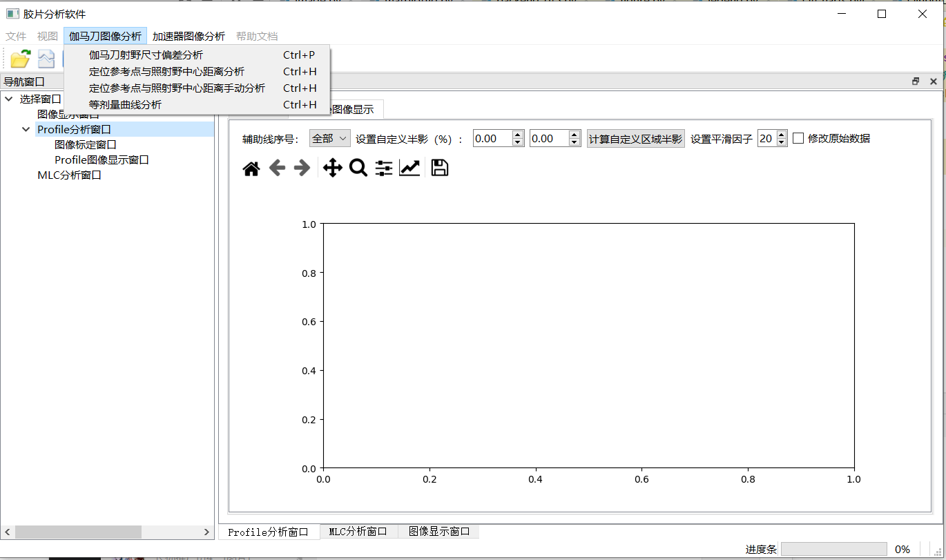The width and height of the screenshot is (946, 560).
Task: Switch to the MLC分析窗口 tab
Action: 359,531
